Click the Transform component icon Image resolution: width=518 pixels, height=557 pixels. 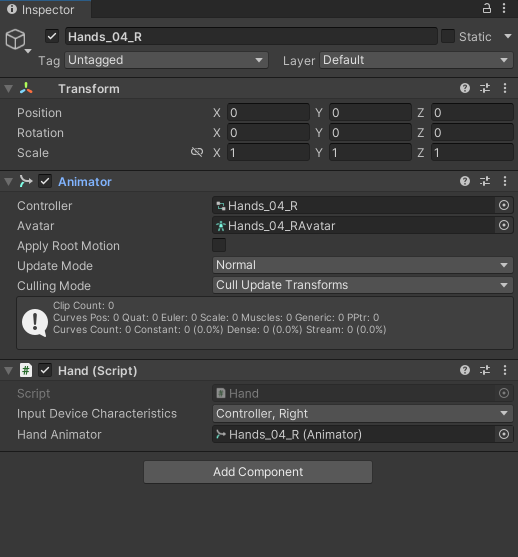click(26, 88)
